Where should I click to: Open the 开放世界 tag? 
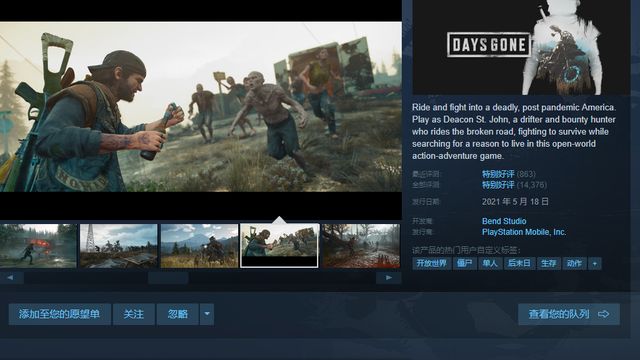coord(431,263)
